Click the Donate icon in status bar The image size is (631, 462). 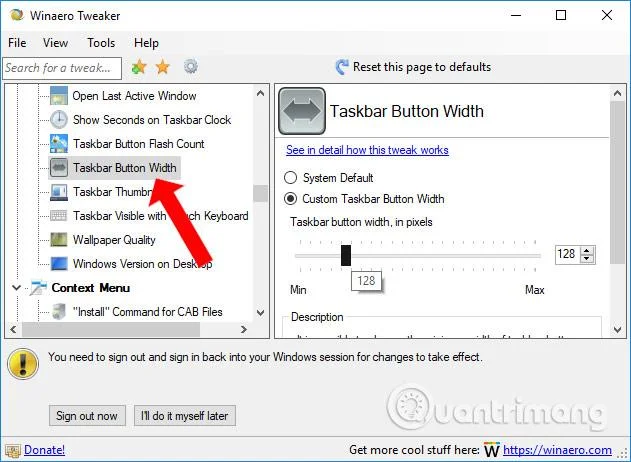tap(13, 450)
